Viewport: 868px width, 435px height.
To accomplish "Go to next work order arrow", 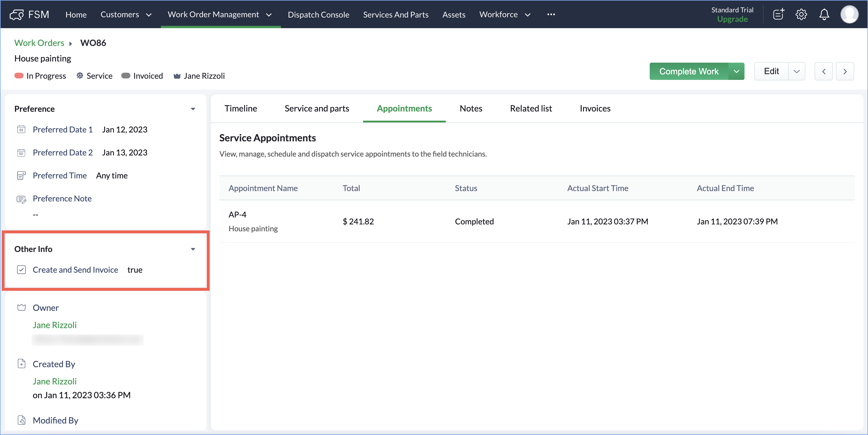I will tap(845, 72).
